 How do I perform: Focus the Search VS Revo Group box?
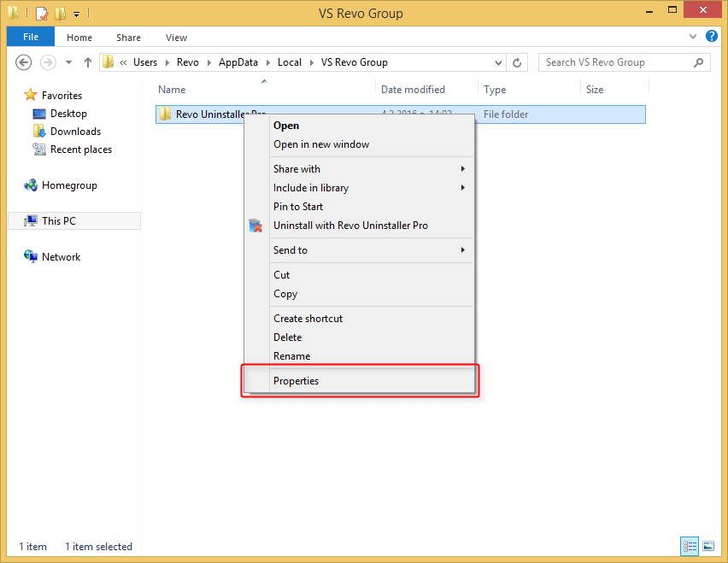pyautogui.click(x=624, y=62)
